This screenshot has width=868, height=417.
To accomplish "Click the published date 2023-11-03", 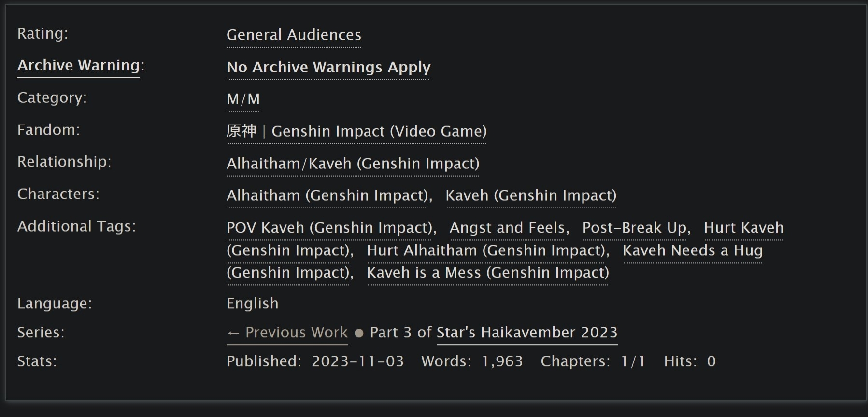I will [357, 361].
